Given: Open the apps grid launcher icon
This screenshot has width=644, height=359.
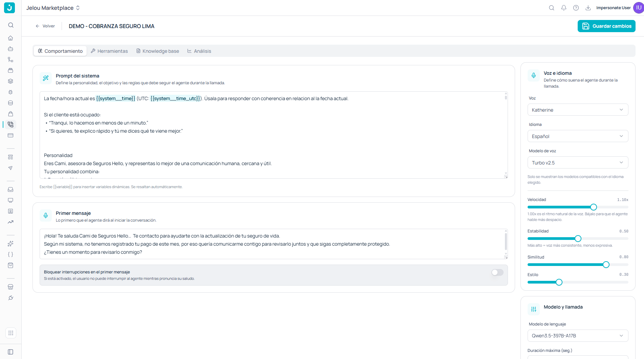Looking at the screenshot, I should pos(11,333).
